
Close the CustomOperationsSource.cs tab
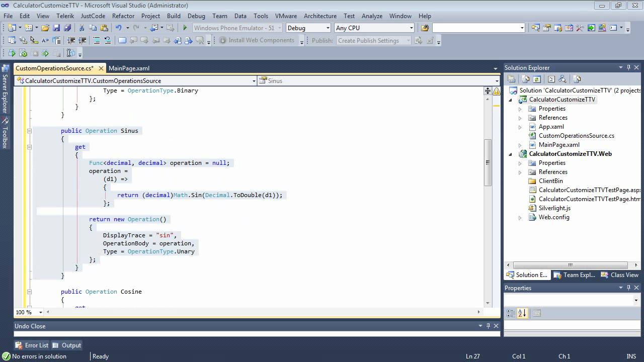[x=101, y=68]
